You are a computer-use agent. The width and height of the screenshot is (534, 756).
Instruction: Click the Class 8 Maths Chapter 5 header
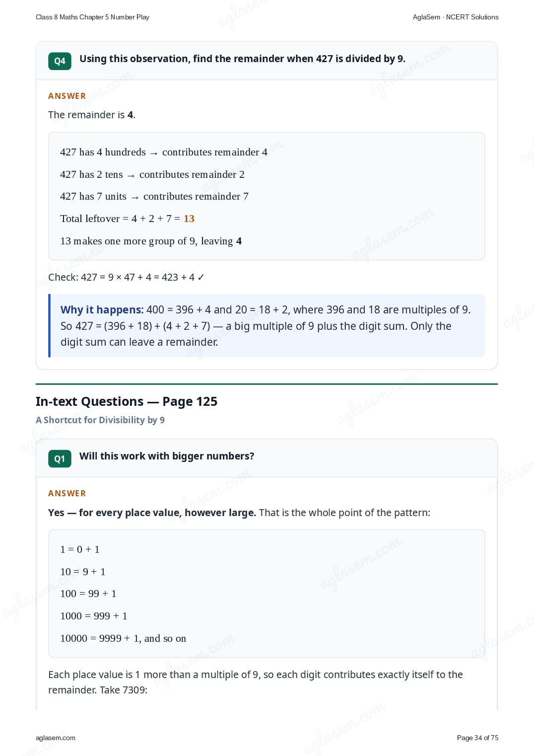pyautogui.click(x=92, y=17)
